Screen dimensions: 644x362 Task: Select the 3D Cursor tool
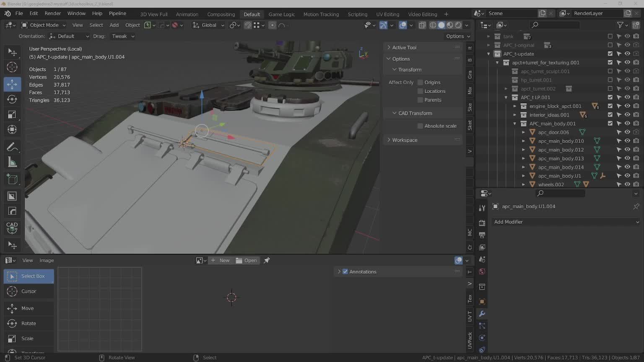click(12, 67)
